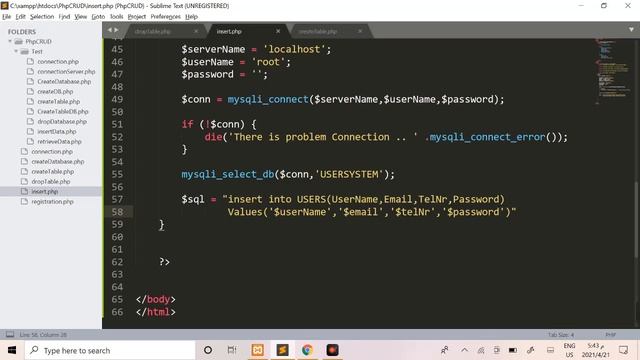Open the File menu
The image size is (640, 360).
[x=7, y=17]
